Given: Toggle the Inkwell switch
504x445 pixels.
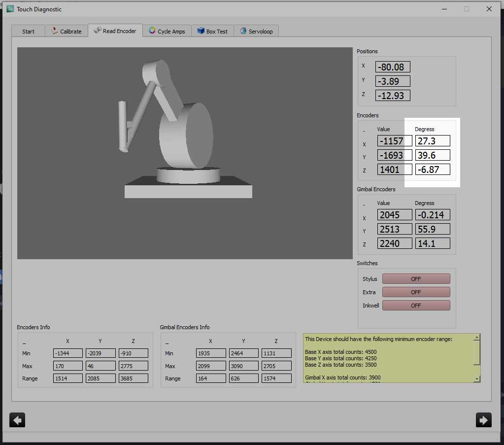Looking at the screenshot, I should tap(416, 305).
